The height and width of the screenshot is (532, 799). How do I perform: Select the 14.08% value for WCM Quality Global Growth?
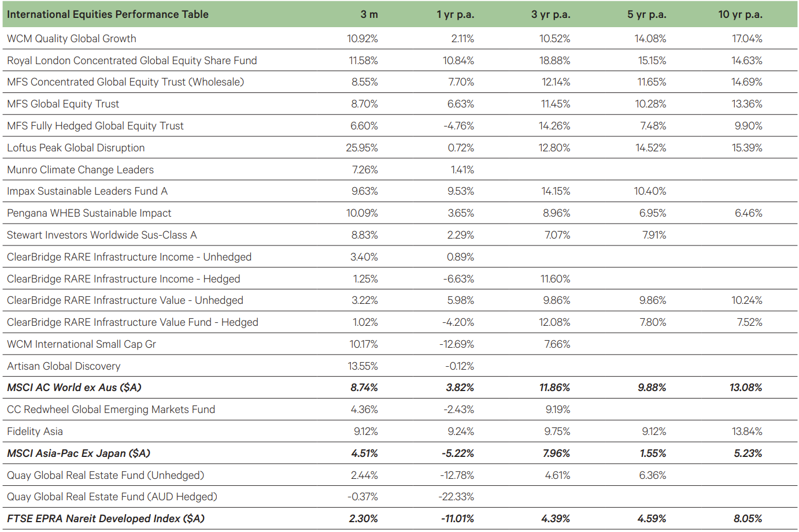click(650, 39)
